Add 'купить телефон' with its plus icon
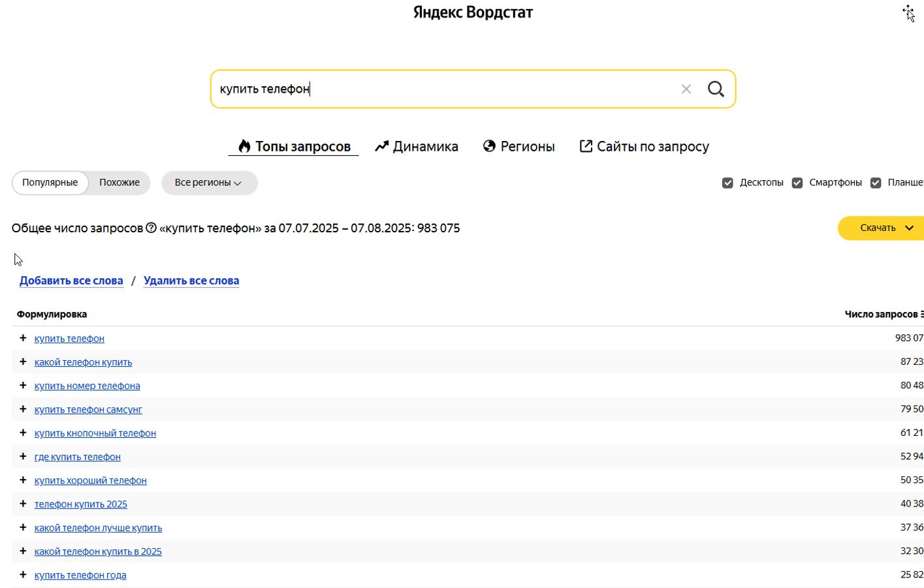This screenshot has width=924, height=588. [23, 338]
